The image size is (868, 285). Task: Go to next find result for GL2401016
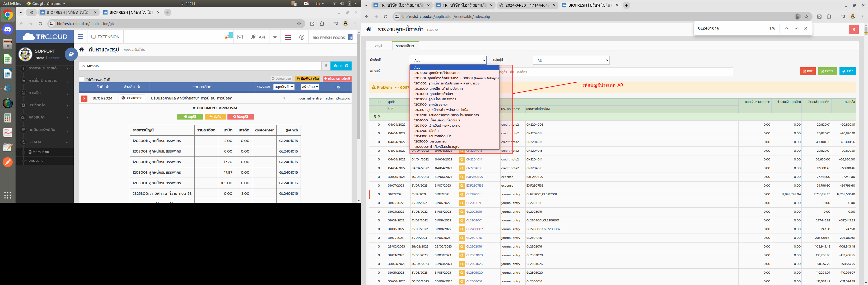[x=796, y=28]
